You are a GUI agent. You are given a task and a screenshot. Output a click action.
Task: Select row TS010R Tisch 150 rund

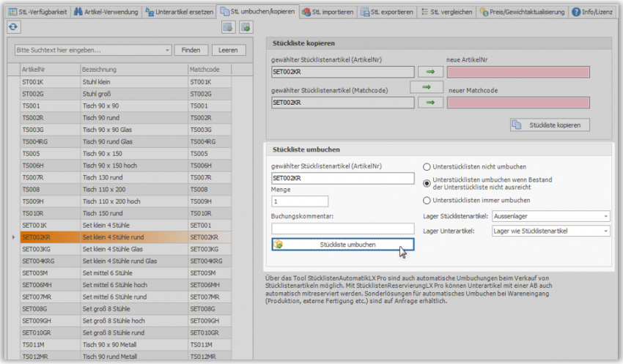click(125, 213)
